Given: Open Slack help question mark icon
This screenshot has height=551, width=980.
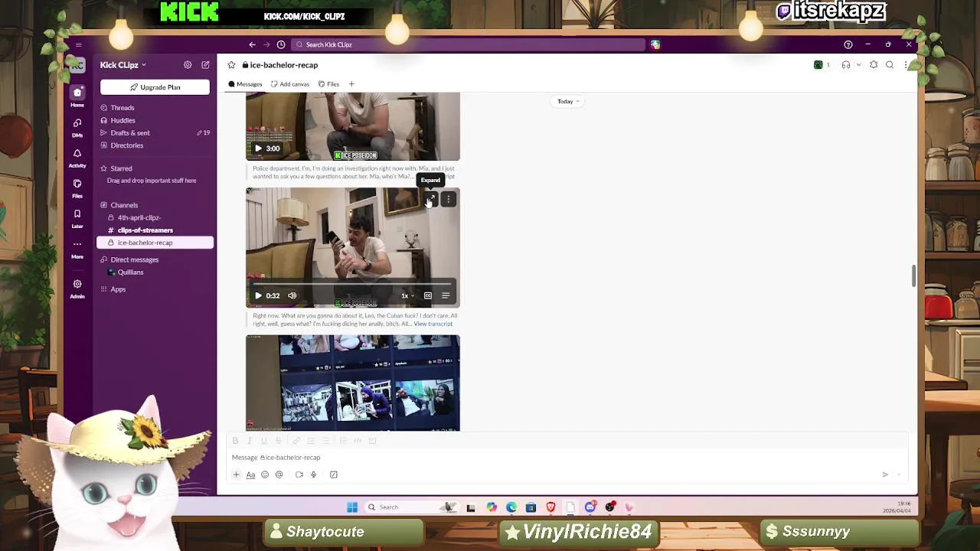Looking at the screenshot, I should click(x=848, y=44).
